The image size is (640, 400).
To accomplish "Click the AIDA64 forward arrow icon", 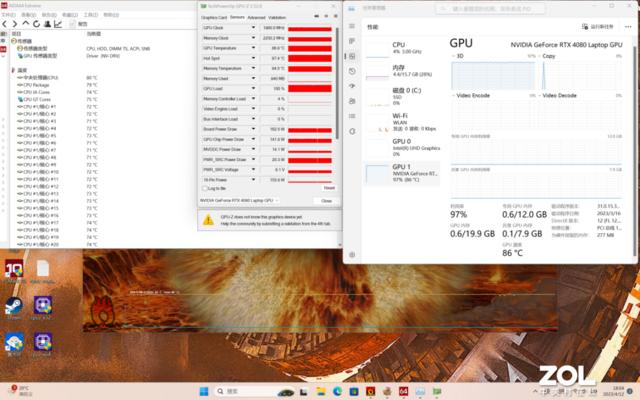I will coord(15,24).
